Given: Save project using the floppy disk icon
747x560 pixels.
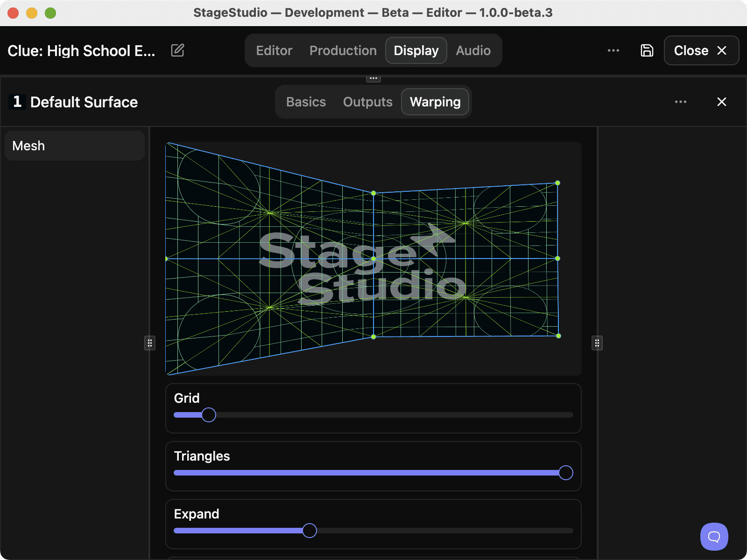Looking at the screenshot, I should (x=647, y=50).
